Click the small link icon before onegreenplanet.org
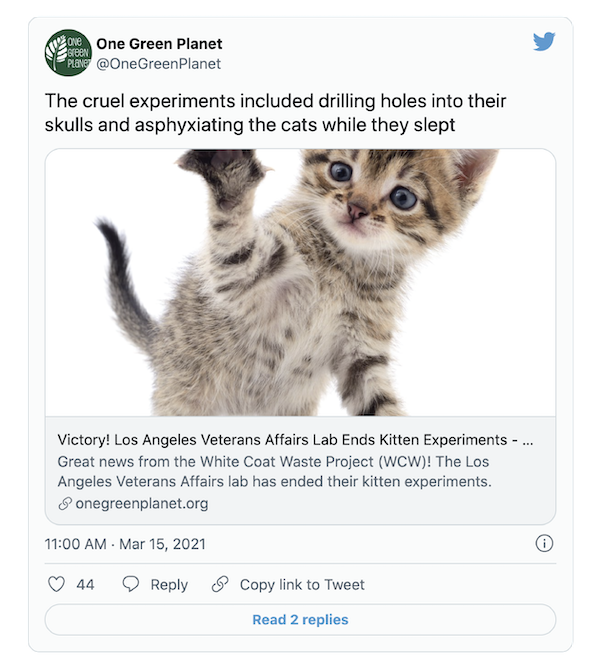Viewport: 600px width, 670px height. (65, 504)
